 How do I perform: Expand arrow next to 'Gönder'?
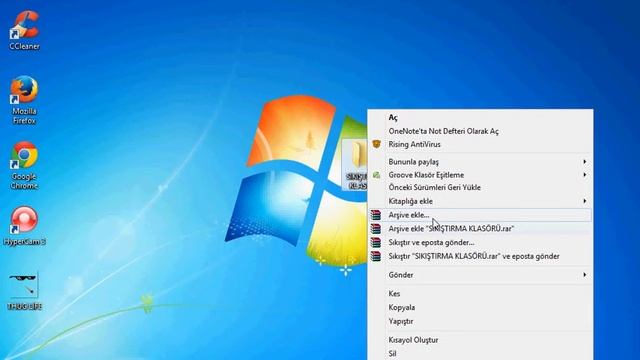584,275
